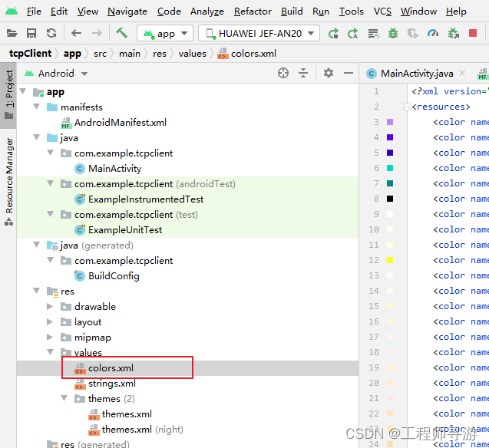Collapse the manifests folder
The height and width of the screenshot is (448, 489).
[37, 107]
